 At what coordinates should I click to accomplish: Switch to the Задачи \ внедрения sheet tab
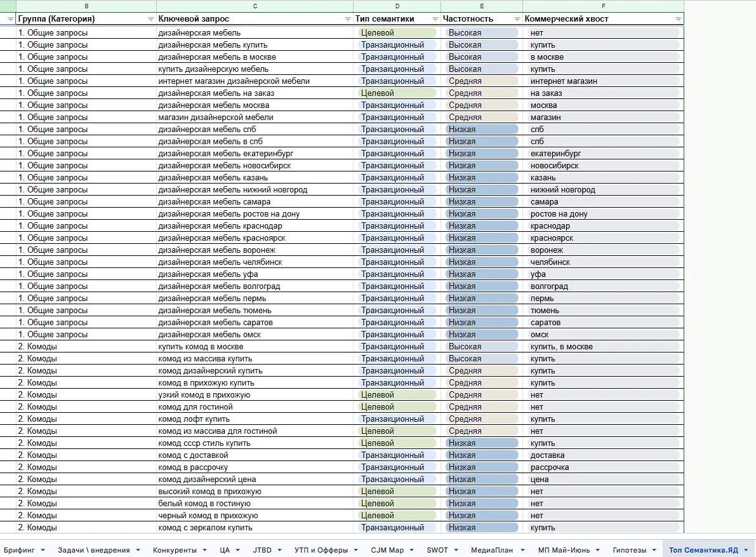[x=93, y=550]
